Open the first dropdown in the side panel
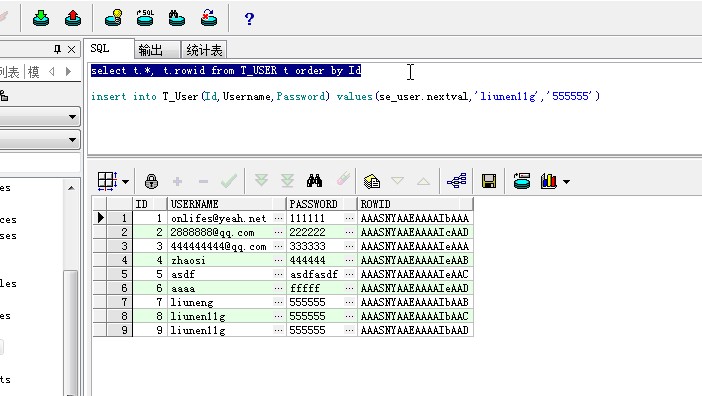 coord(72,117)
